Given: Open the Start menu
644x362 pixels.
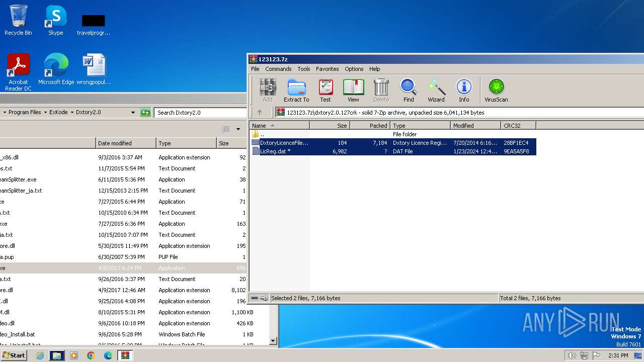Looking at the screenshot, I should (14, 355).
